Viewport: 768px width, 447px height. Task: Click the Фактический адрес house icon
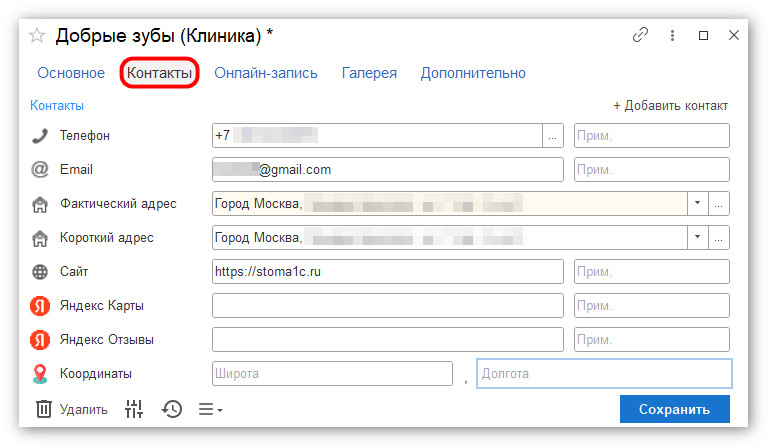point(40,204)
